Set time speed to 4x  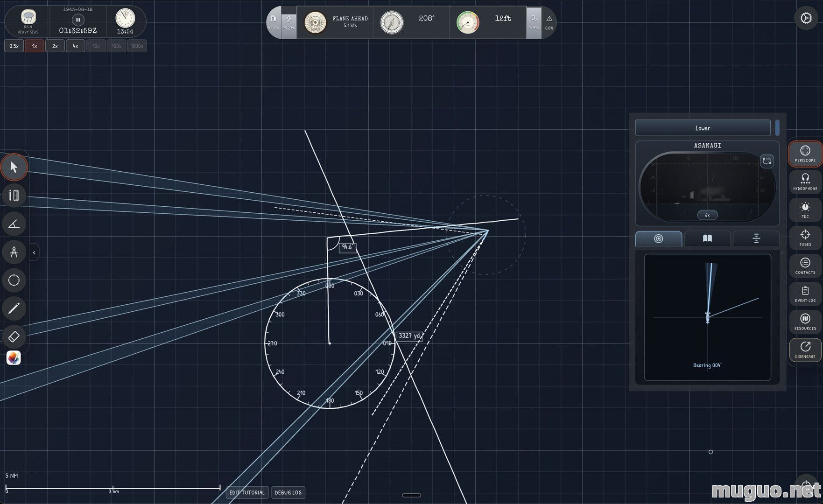[x=76, y=46]
